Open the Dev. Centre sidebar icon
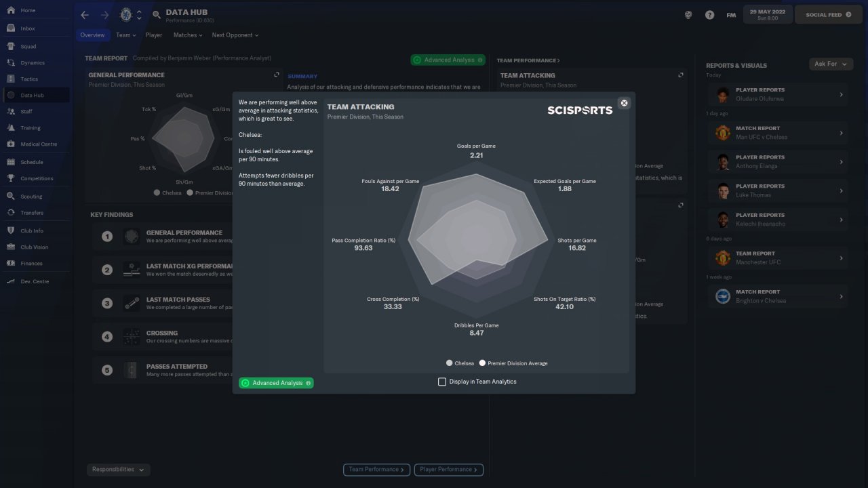The width and height of the screenshot is (868, 488). (x=11, y=281)
